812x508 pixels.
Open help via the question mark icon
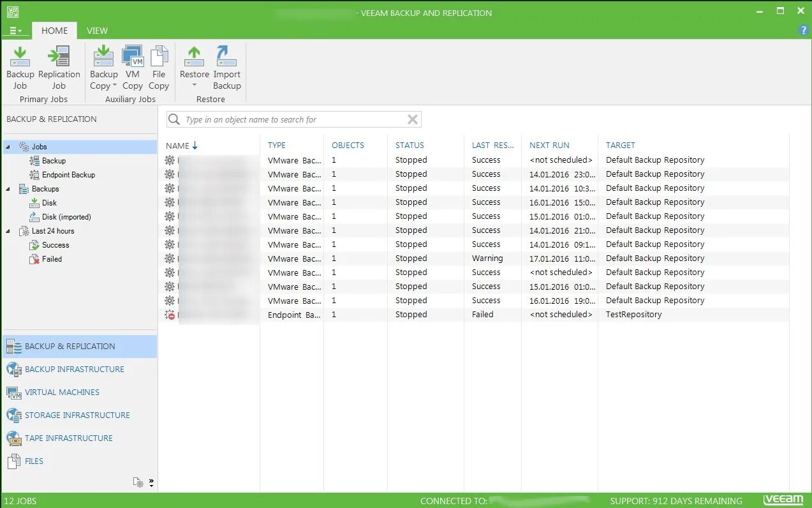click(804, 30)
